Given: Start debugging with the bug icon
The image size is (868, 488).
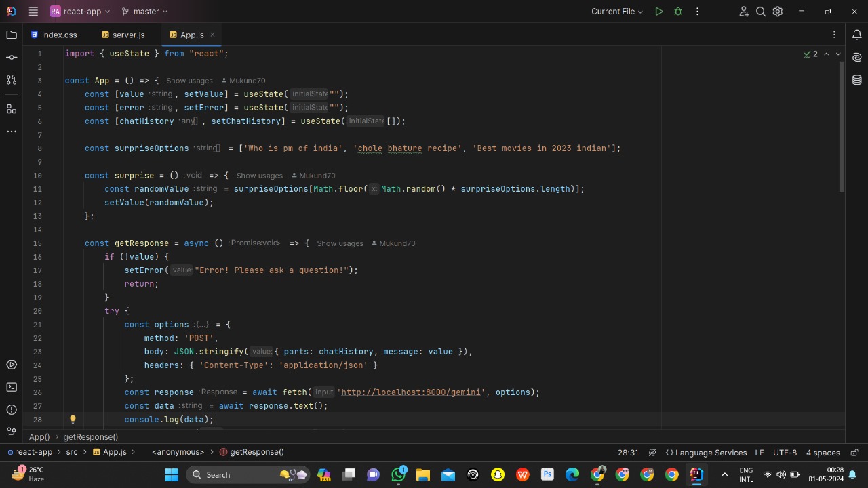Looking at the screenshot, I should 678,12.
